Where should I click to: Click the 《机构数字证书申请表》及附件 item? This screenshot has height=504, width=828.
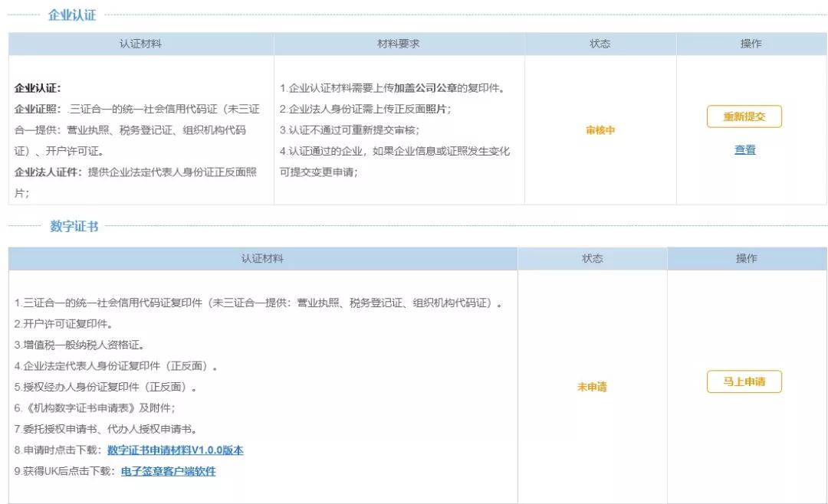(94, 408)
